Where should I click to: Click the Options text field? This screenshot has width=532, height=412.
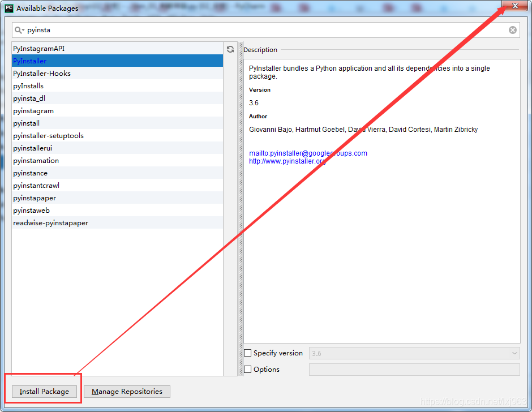point(414,370)
